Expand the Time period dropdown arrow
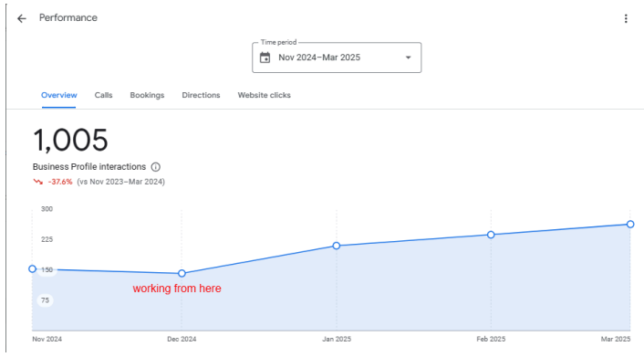Image resolution: width=644 pixels, height=357 pixels. (409, 58)
